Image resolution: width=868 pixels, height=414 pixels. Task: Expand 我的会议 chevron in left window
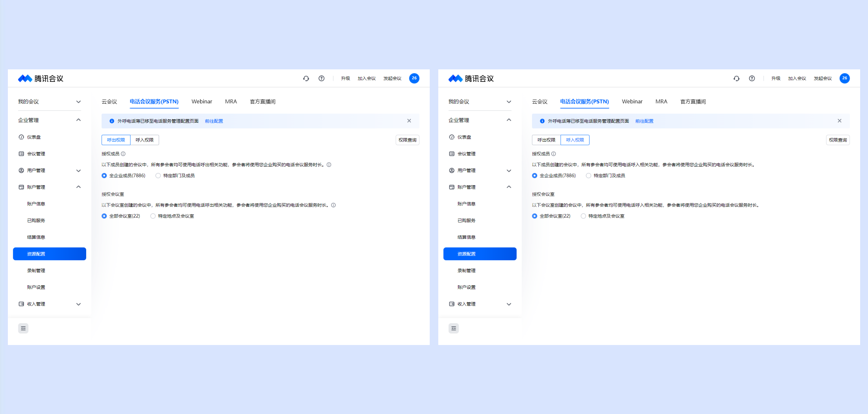click(x=78, y=102)
